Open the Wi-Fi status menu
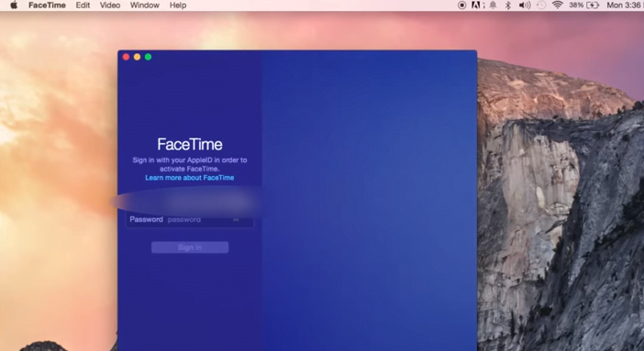The height and width of the screenshot is (351, 644). click(x=558, y=5)
